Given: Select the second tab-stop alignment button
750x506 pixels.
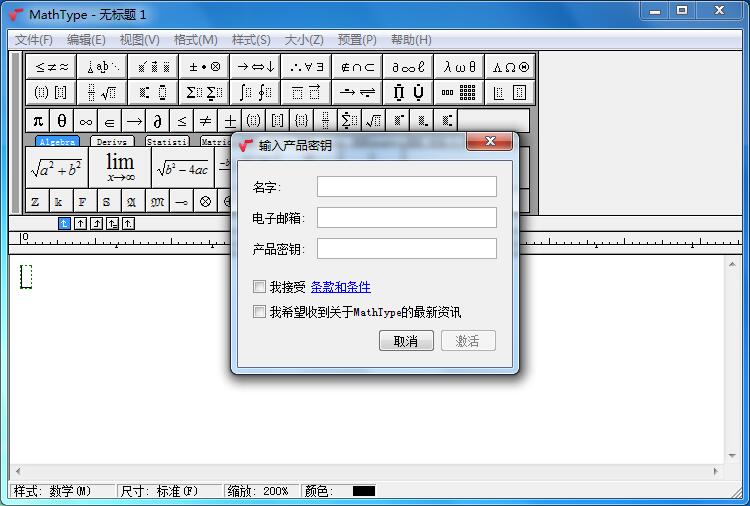Looking at the screenshot, I should (x=80, y=223).
